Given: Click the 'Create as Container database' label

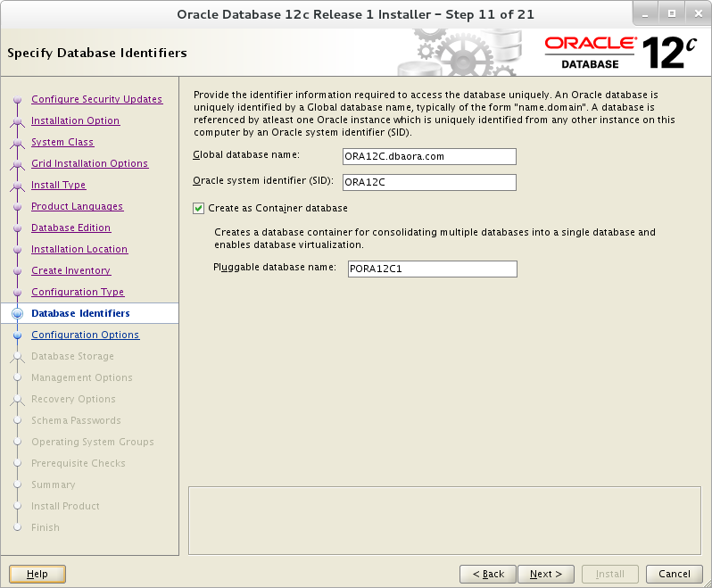Looking at the screenshot, I should pyautogui.click(x=277, y=209).
